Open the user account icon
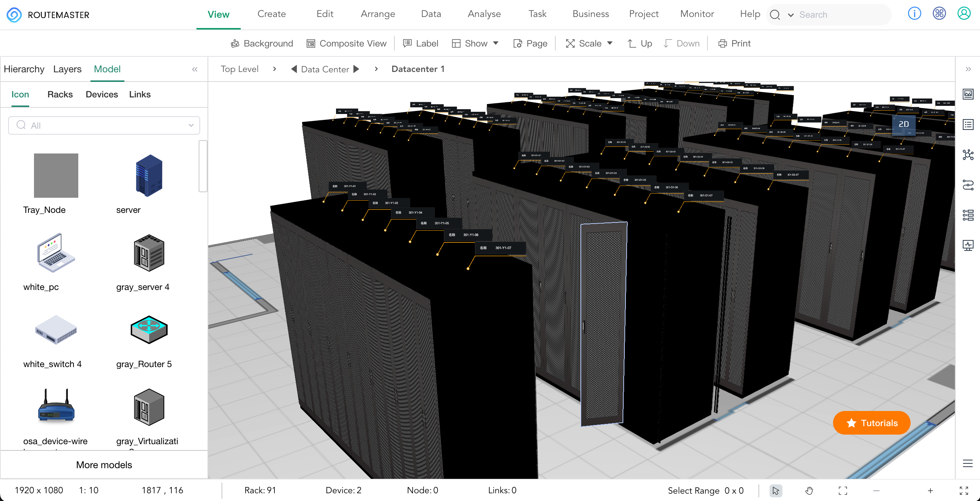This screenshot has width=980, height=501. (964, 14)
